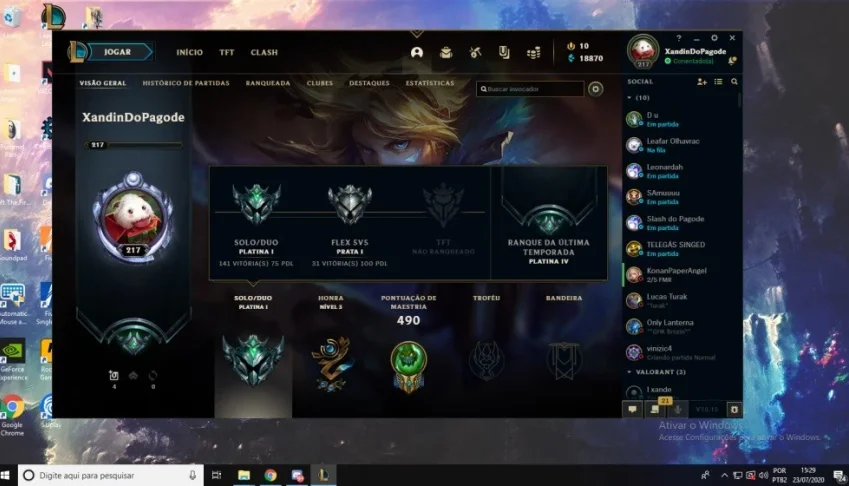
Task: Open the Conectado(a) status dropdown
Action: click(689, 61)
